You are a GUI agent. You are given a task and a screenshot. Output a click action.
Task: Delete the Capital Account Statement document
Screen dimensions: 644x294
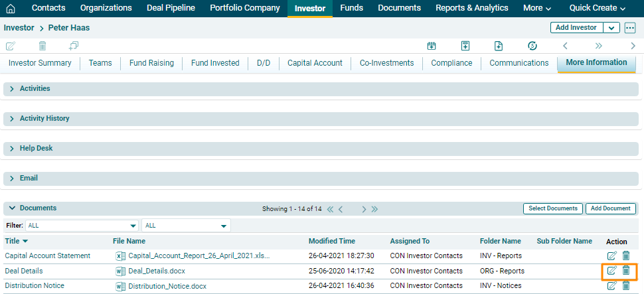click(625, 256)
